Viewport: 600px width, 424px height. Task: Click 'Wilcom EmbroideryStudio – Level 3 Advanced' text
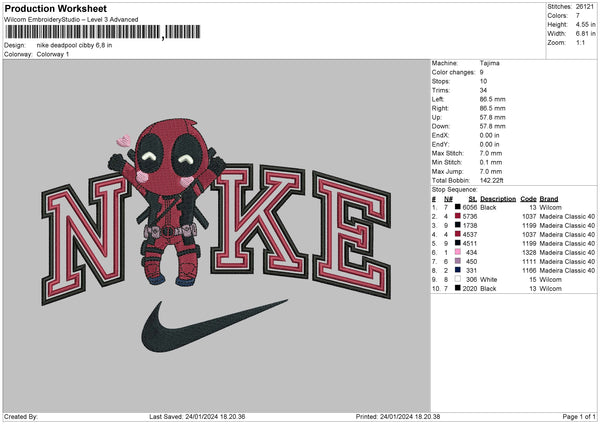pyautogui.click(x=71, y=20)
